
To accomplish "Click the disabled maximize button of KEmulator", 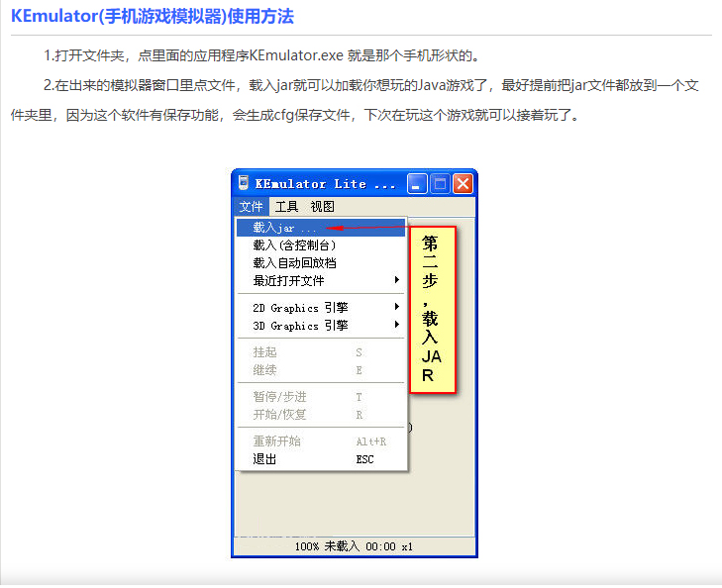I will point(440,184).
